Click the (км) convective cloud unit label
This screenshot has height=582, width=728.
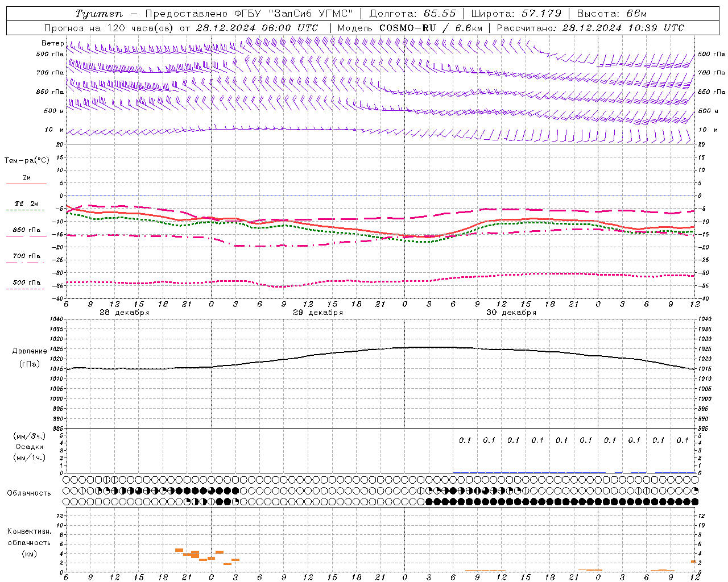pos(29,554)
